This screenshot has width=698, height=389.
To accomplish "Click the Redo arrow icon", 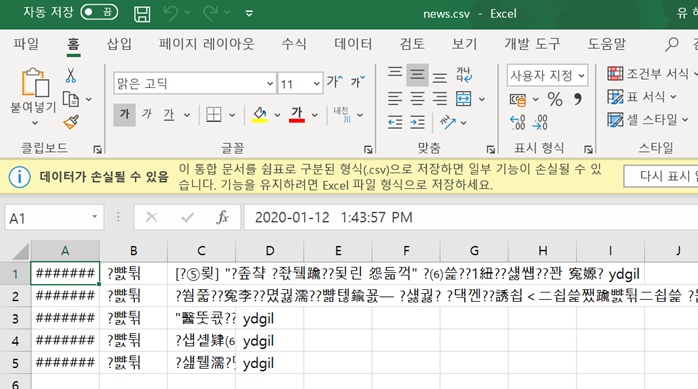I will pos(210,13).
